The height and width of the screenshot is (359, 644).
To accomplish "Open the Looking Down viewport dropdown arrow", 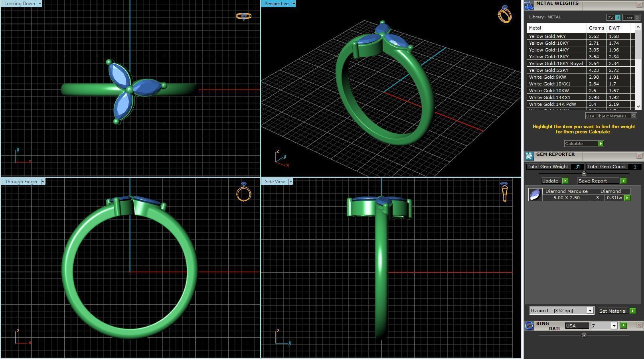I will [40, 4].
